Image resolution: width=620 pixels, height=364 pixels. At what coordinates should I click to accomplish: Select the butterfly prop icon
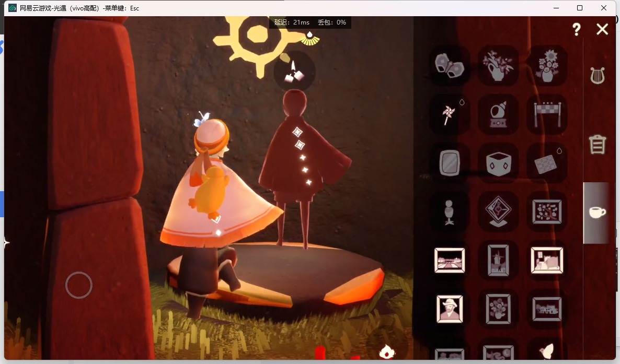pos(449,65)
